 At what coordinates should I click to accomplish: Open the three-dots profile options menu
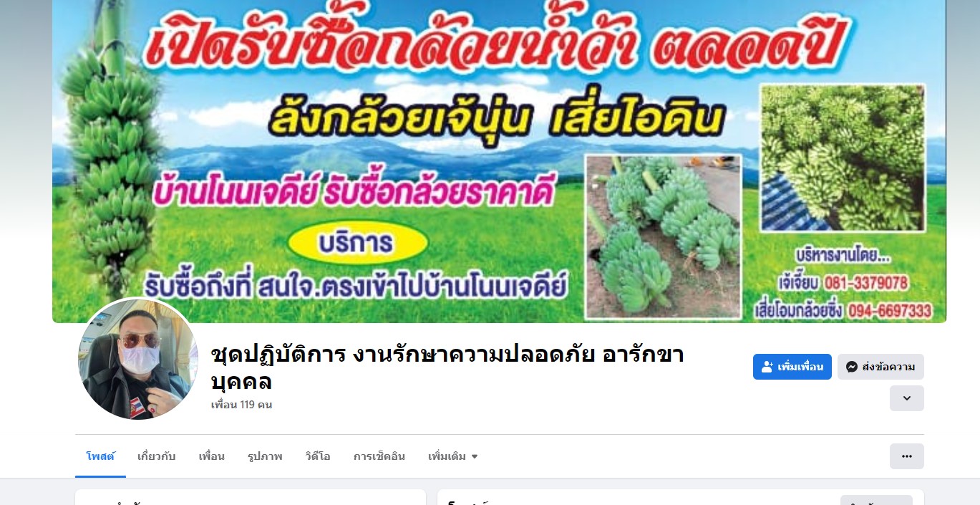point(907,456)
